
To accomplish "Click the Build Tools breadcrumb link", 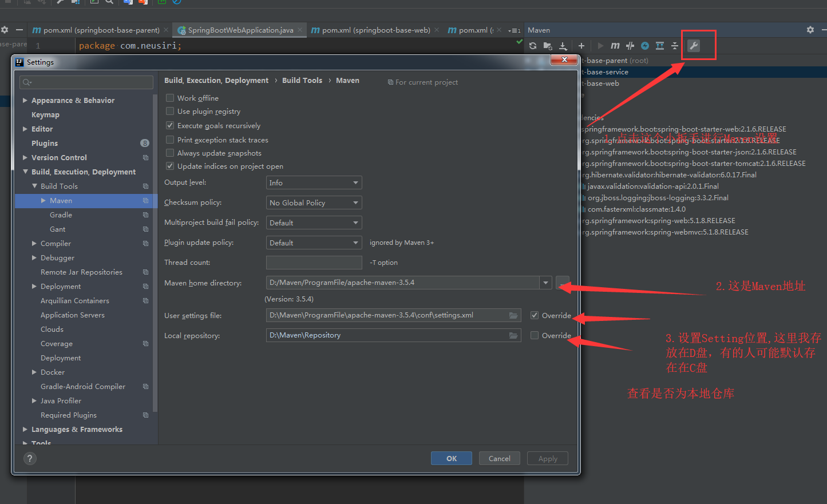I will click(302, 81).
